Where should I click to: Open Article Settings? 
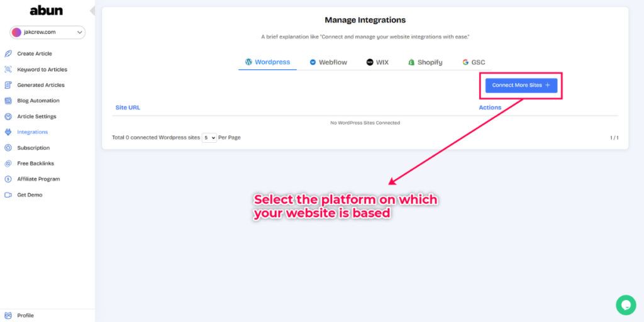click(x=36, y=116)
